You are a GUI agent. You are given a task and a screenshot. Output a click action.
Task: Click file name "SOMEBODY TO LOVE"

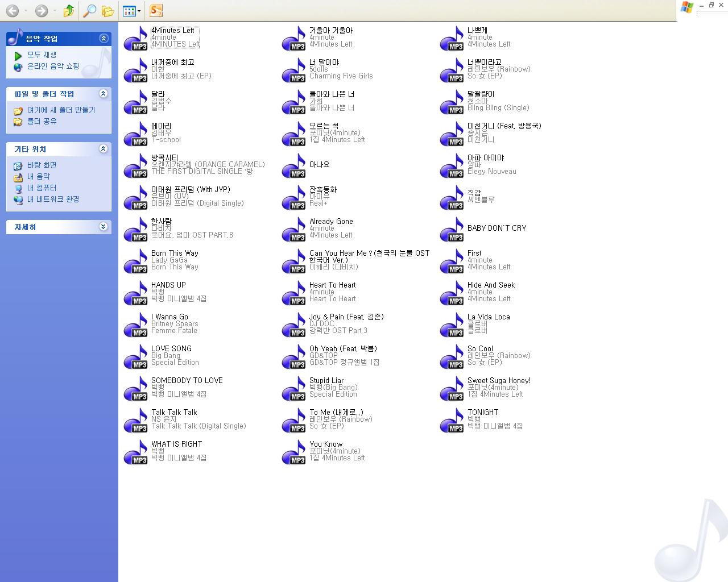click(187, 381)
